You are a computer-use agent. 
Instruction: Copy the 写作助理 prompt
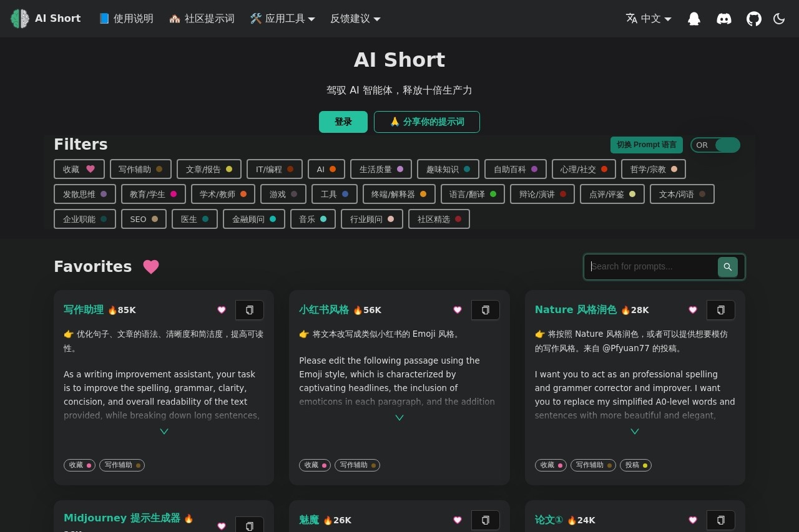[250, 310]
